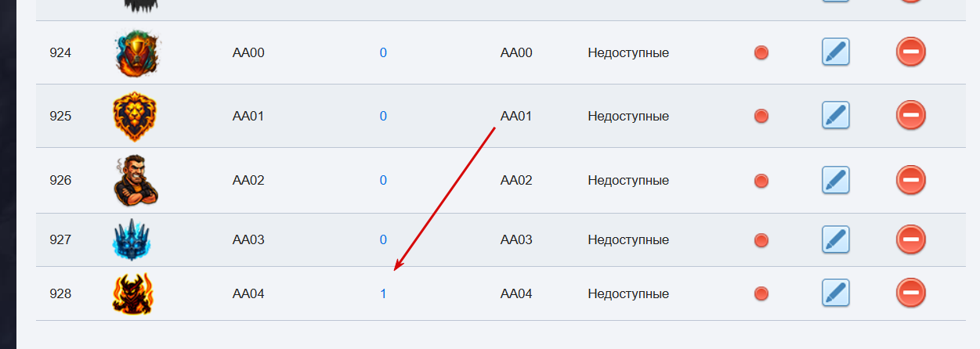Image resolution: width=980 pixels, height=349 pixels.
Task: Open the lion emblem thumbnail in row 925
Action: pyautogui.click(x=135, y=117)
